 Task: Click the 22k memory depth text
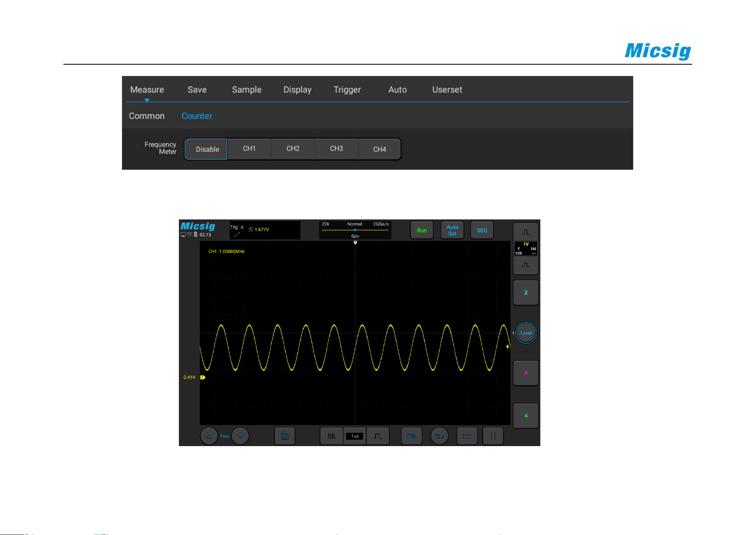(x=325, y=224)
